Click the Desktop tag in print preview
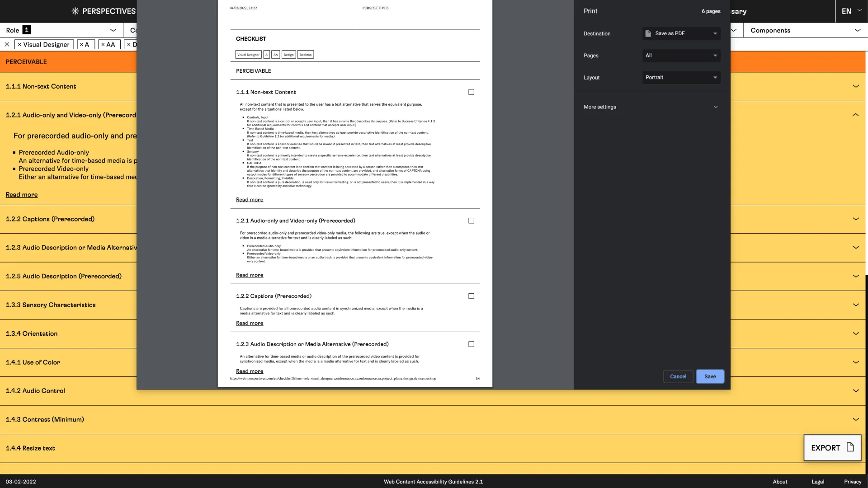The height and width of the screenshot is (488, 868). click(306, 55)
